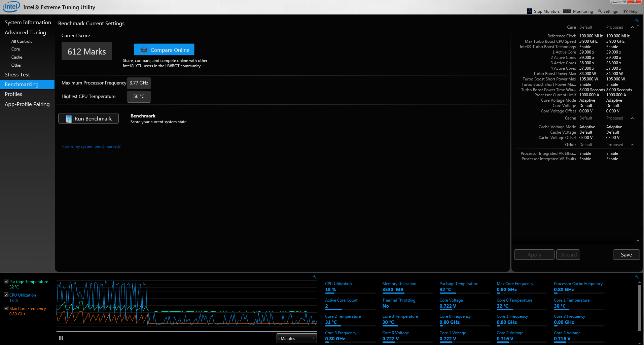
Task: Open Settings in the top bar
Action: coord(608,11)
